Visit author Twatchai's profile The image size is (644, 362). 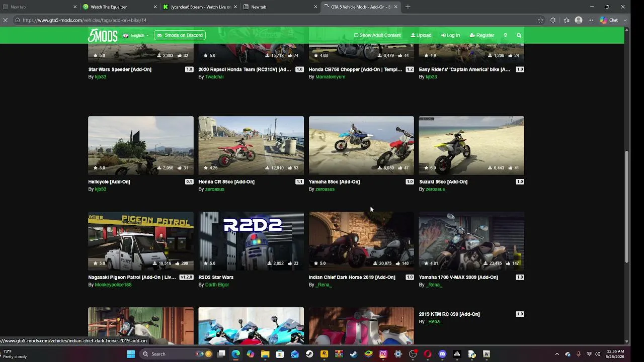point(214,77)
